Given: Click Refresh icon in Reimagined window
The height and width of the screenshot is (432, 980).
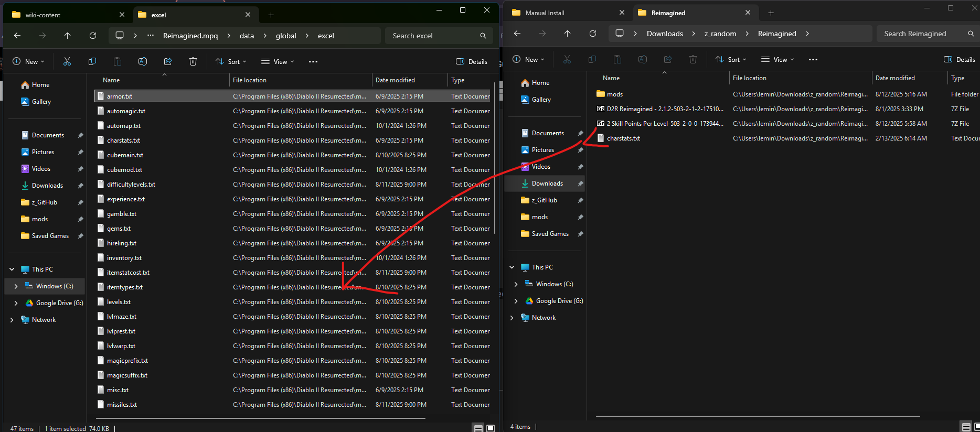Looking at the screenshot, I should 593,34.
